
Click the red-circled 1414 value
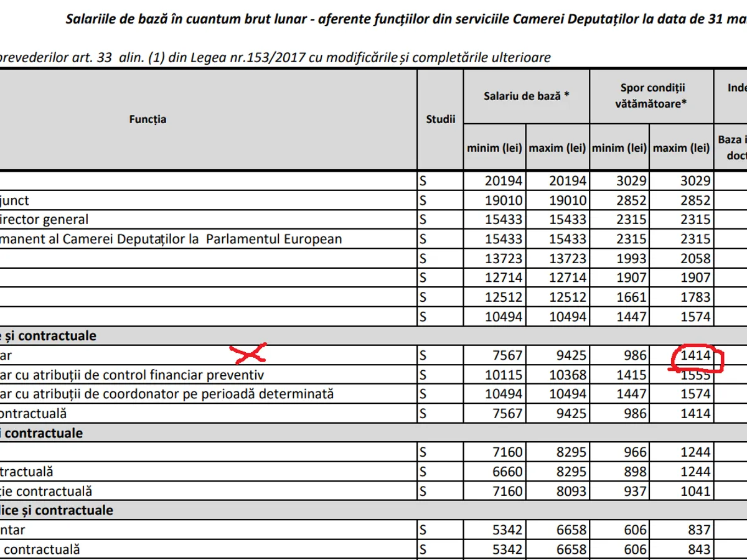pyautogui.click(x=695, y=355)
